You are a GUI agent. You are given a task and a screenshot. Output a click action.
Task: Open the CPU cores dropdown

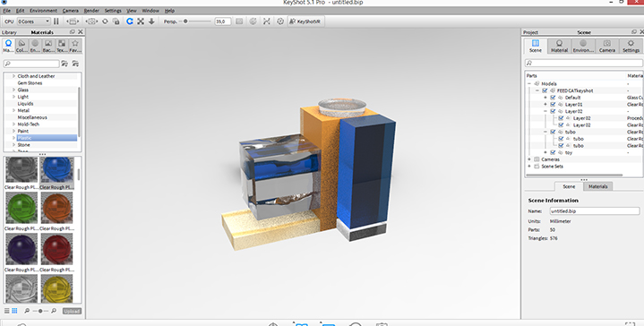click(x=34, y=21)
